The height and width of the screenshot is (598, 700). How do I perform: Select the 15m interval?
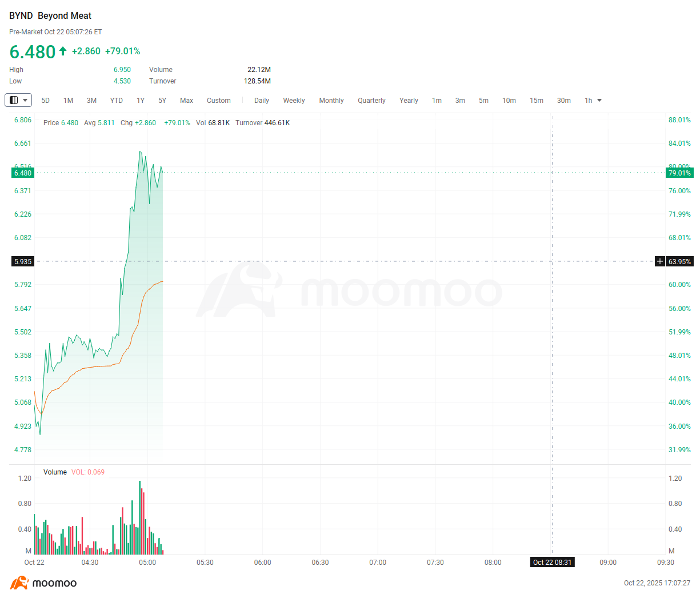click(x=537, y=101)
